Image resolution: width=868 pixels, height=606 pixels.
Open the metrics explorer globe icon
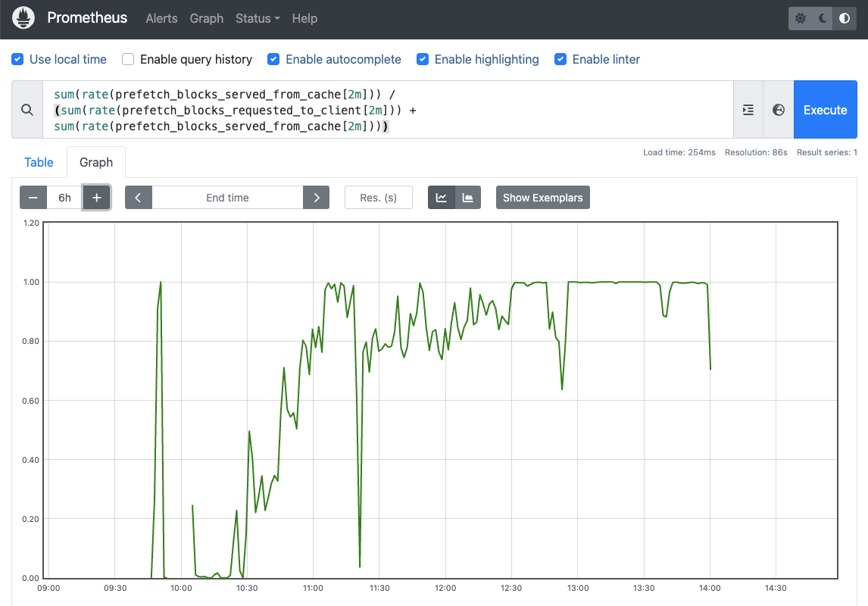(779, 110)
